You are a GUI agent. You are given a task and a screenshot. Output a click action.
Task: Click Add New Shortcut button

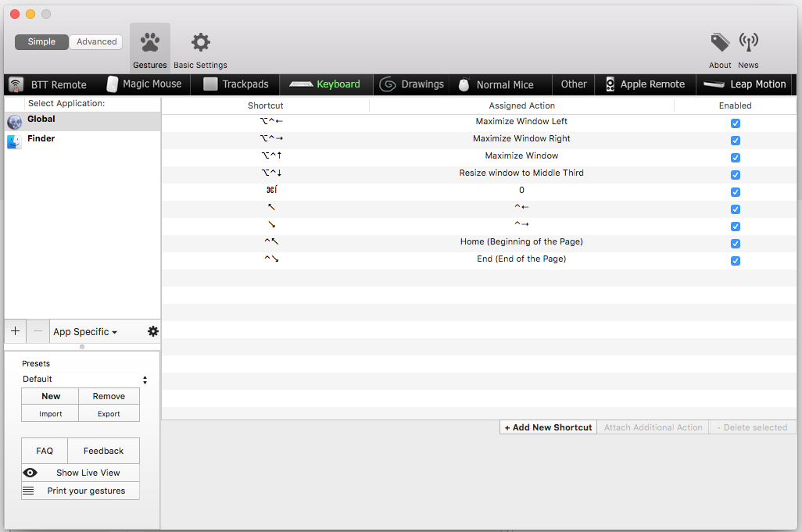(x=548, y=427)
